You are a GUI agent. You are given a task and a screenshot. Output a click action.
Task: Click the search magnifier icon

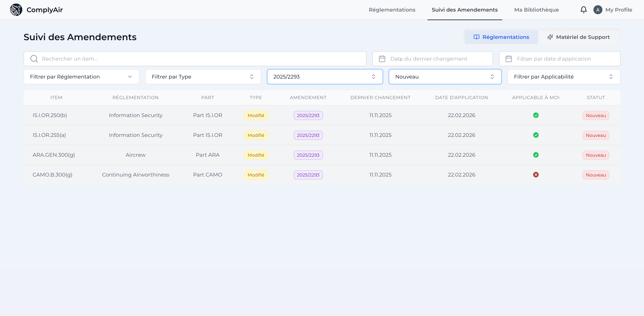[34, 58]
